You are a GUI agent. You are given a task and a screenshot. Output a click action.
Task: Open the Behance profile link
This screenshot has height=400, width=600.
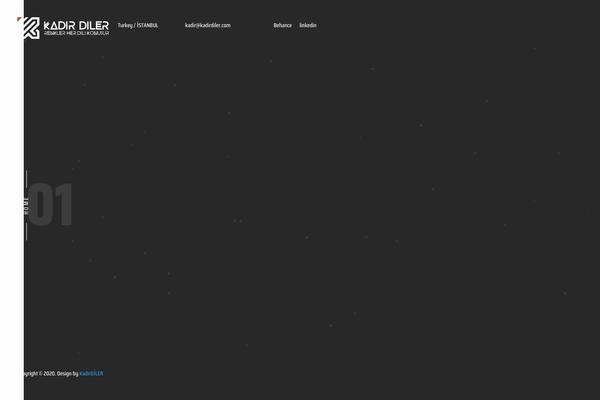[282, 25]
